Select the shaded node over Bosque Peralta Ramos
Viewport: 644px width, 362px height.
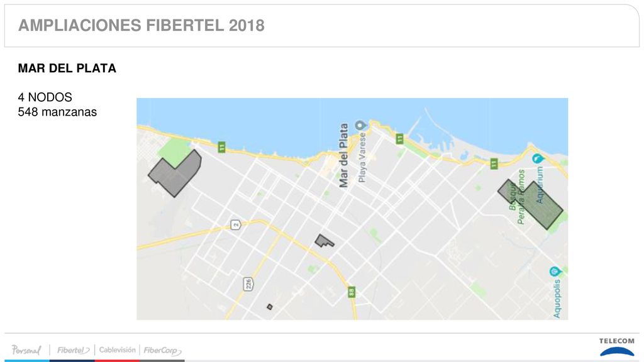point(531,204)
